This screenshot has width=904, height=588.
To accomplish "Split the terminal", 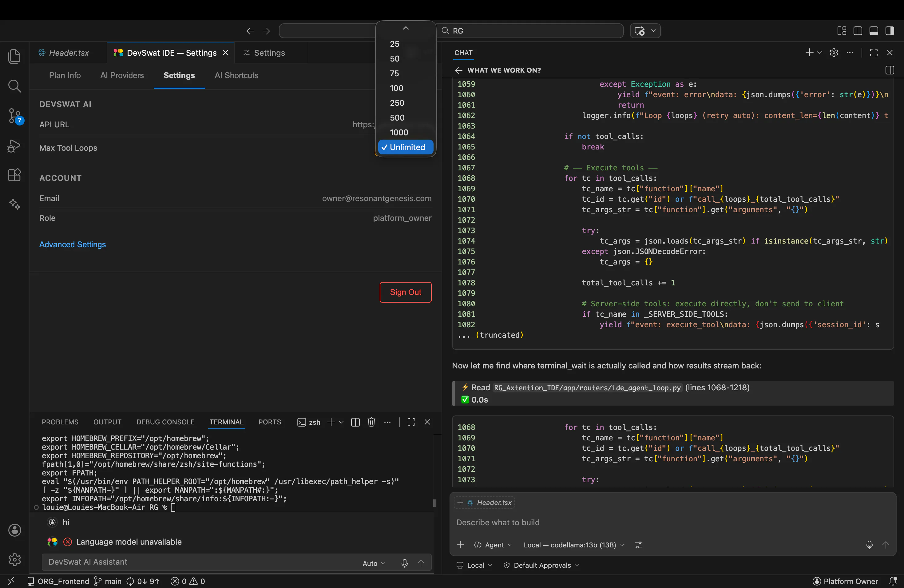I will click(x=355, y=422).
